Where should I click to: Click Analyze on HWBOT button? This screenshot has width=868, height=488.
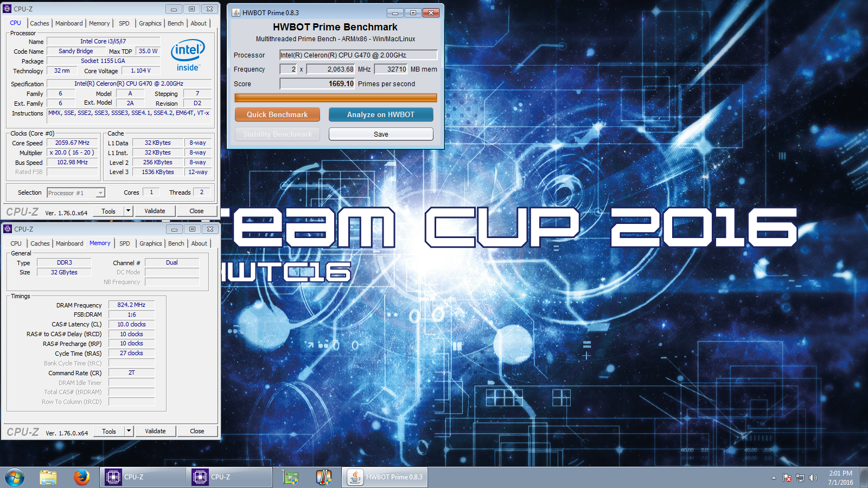381,114
